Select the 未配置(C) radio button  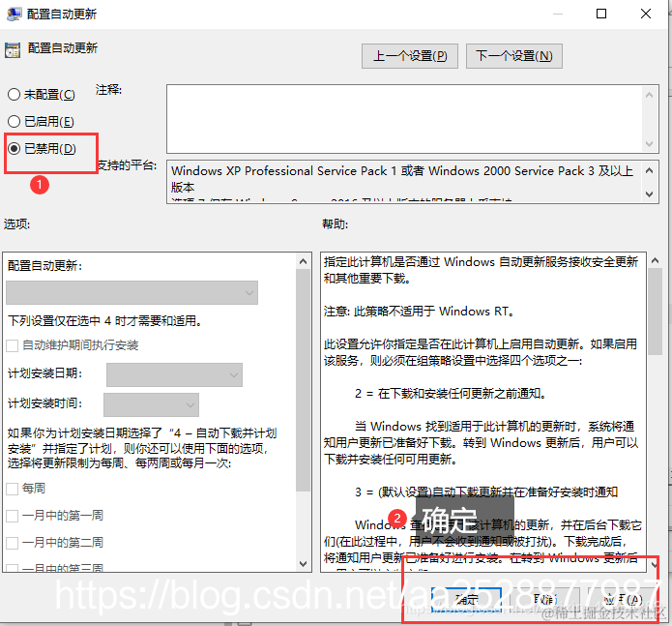15,94
